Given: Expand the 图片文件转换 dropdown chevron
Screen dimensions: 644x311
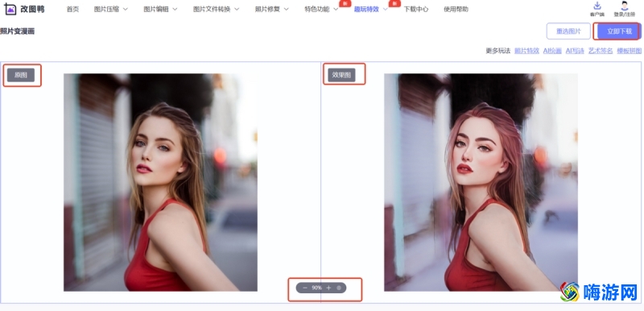Looking at the screenshot, I should 237,9.
